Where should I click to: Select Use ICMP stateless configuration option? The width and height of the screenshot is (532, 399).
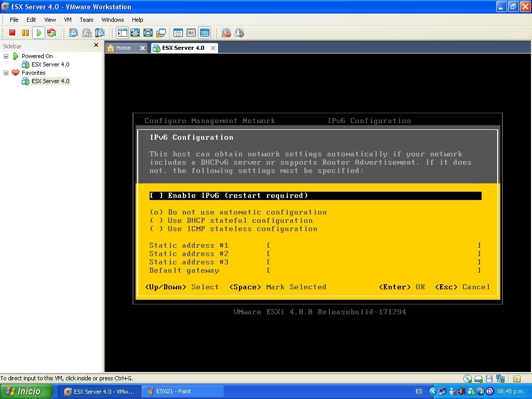(x=233, y=229)
